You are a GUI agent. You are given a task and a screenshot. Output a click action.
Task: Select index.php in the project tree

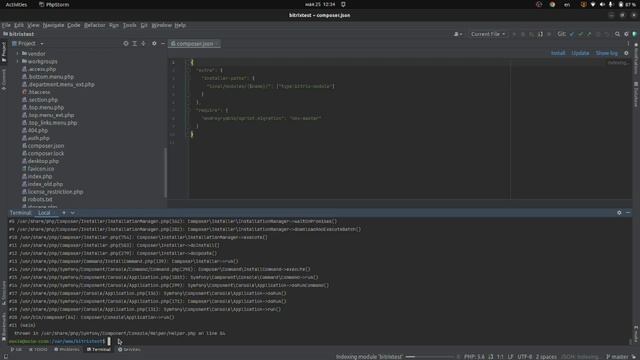coord(37,176)
